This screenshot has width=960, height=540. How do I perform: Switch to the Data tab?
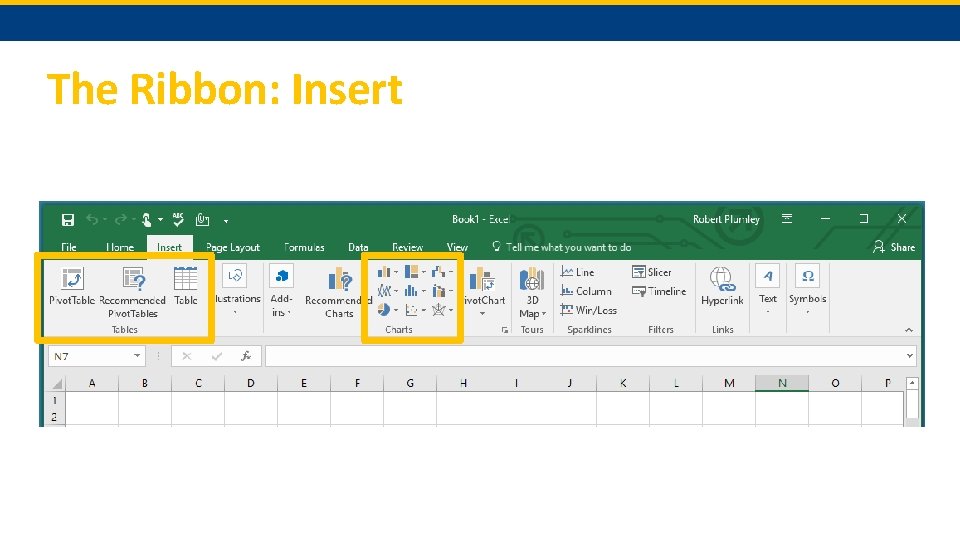[358, 247]
